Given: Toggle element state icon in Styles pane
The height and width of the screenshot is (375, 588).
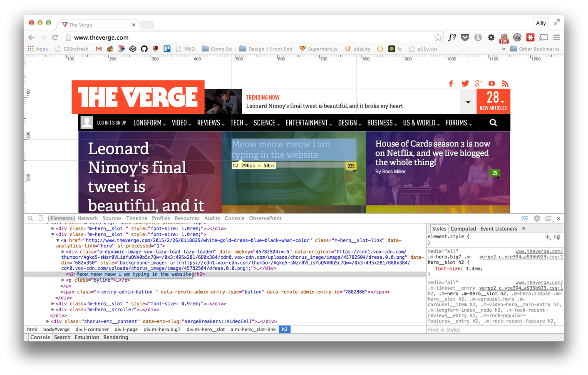Looking at the screenshot, I should point(557,237).
